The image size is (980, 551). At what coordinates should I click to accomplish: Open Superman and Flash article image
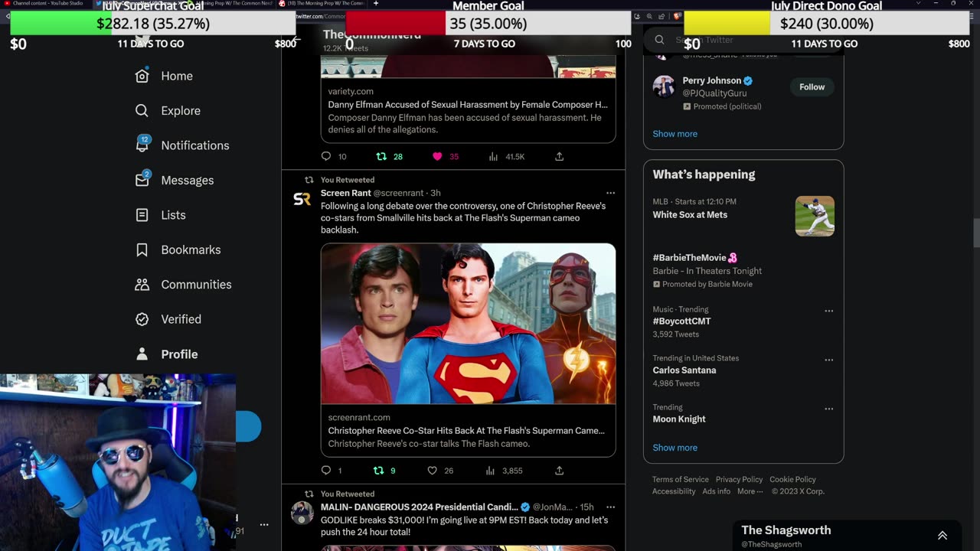click(x=468, y=323)
